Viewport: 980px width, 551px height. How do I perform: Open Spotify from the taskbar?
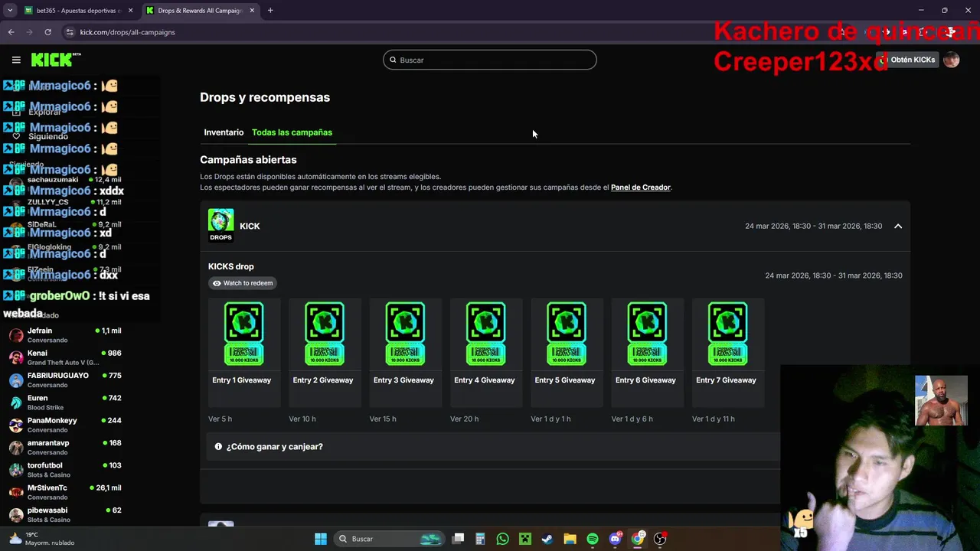click(x=593, y=539)
